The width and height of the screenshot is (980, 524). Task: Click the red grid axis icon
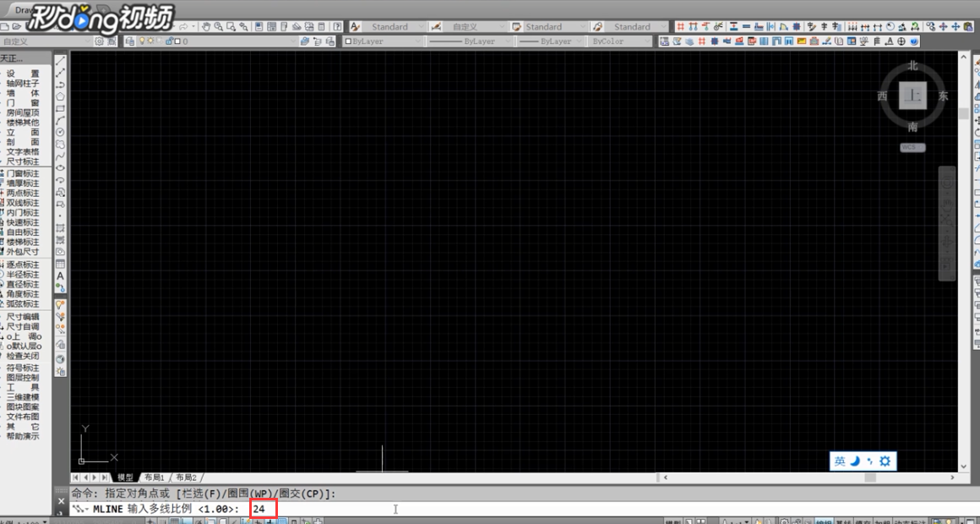pos(681,27)
